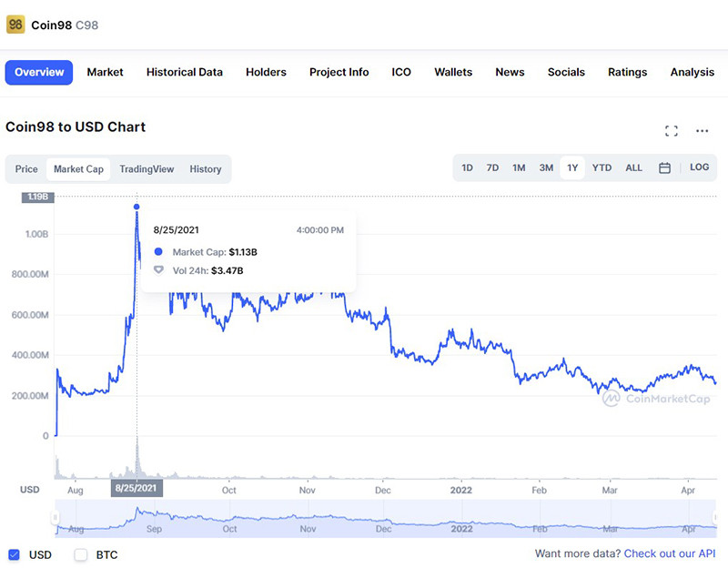Viewport: 728px width, 568px height.
Task: Switch to the Market tab
Action: click(x=105, y=72)
